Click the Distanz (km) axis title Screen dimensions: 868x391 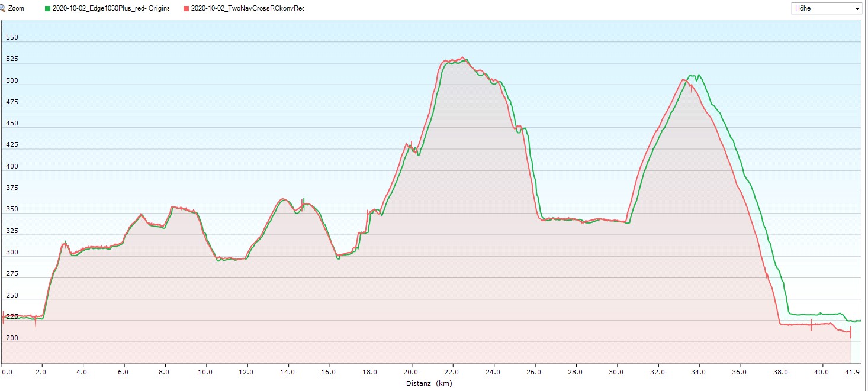pyautogui.click(x=429, y=383)
